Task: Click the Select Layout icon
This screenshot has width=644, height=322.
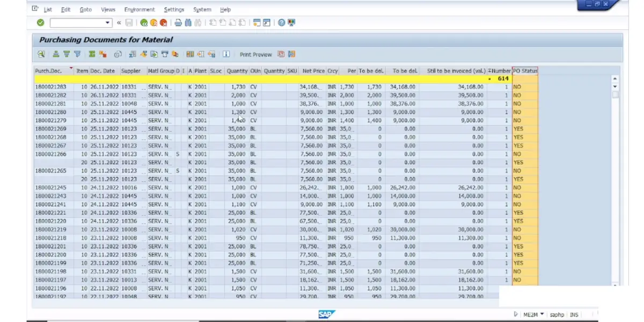Action: click(x=200, y=54)
